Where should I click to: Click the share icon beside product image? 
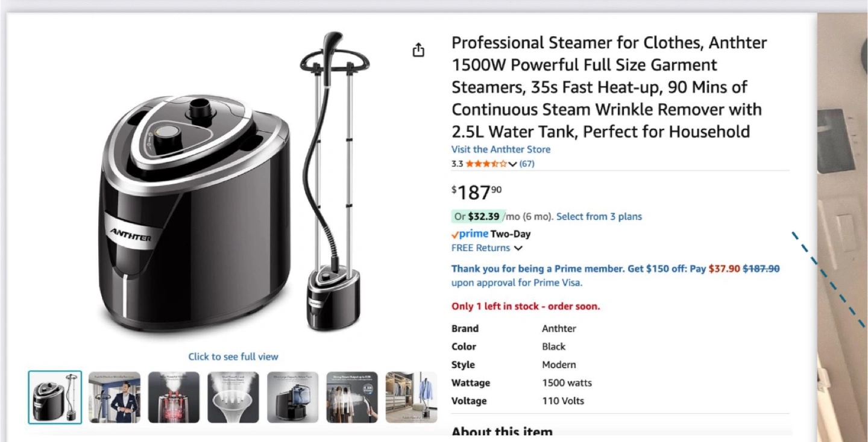(418, 51)
